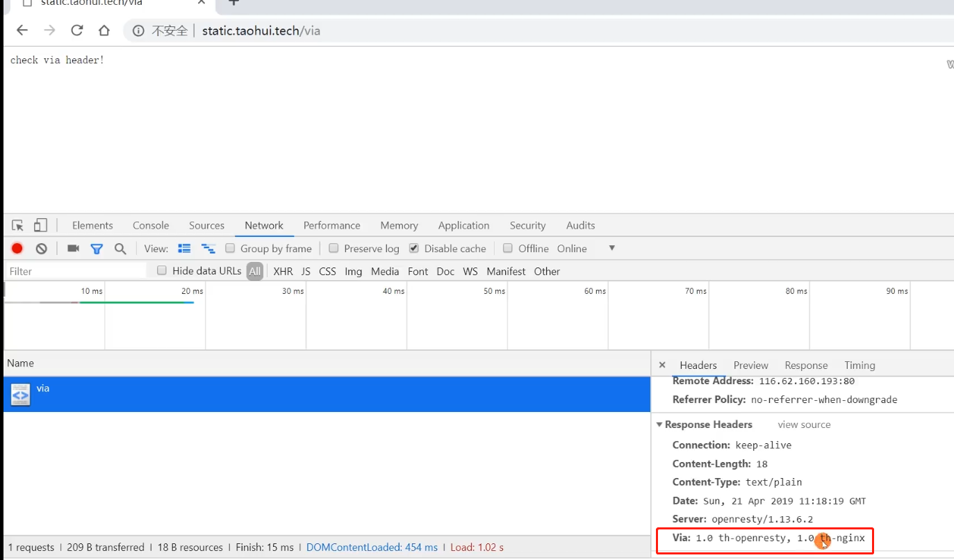Toggle the device toolbar icon
This screenshot has width=954, height=560.
(x=40, y=225)
